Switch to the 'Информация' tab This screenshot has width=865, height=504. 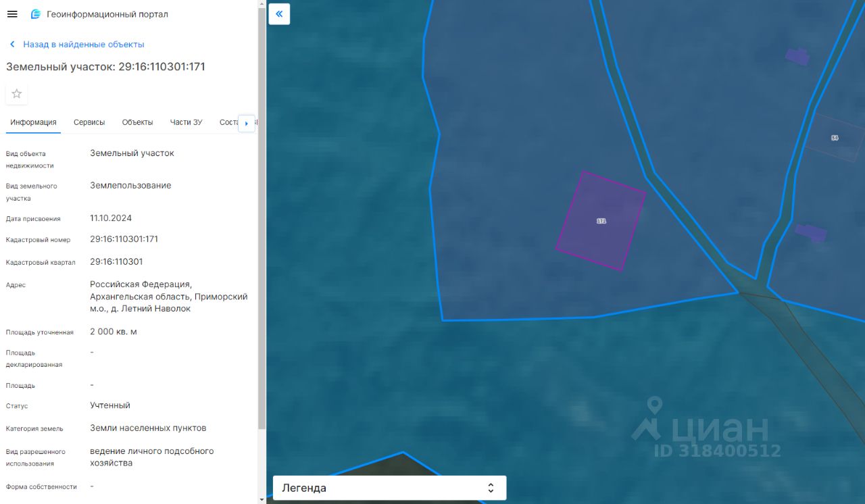[x=33, y=122]
